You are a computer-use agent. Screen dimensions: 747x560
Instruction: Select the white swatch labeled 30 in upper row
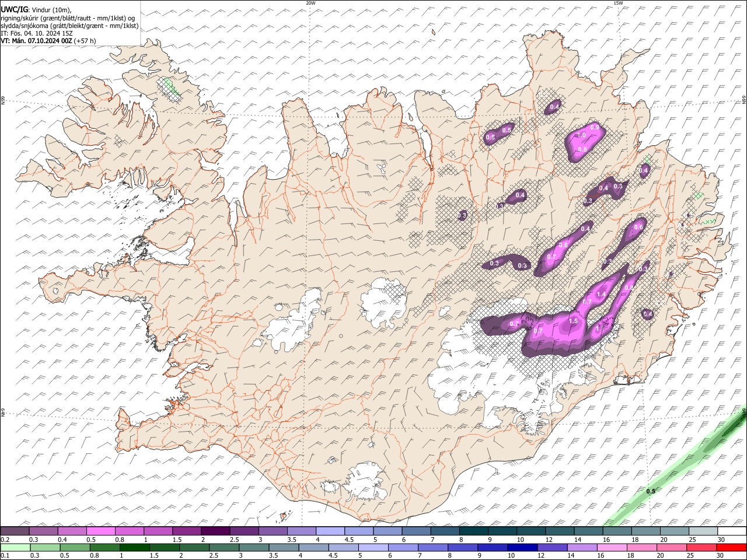pos(731,531)
